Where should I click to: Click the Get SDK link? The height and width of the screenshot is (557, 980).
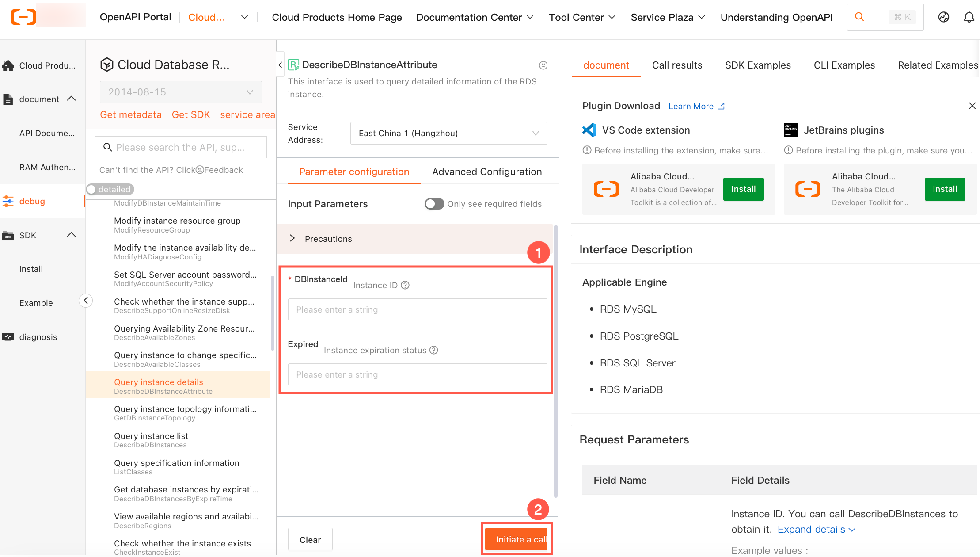pos(191,115)
